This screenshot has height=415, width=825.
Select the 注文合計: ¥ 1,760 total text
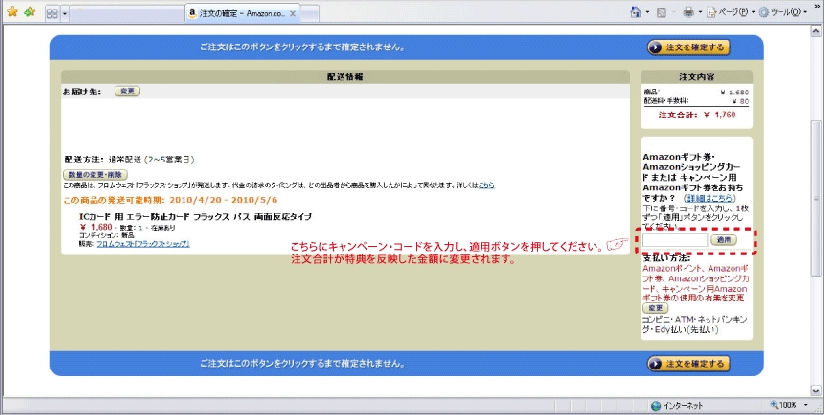coord(697,115)
